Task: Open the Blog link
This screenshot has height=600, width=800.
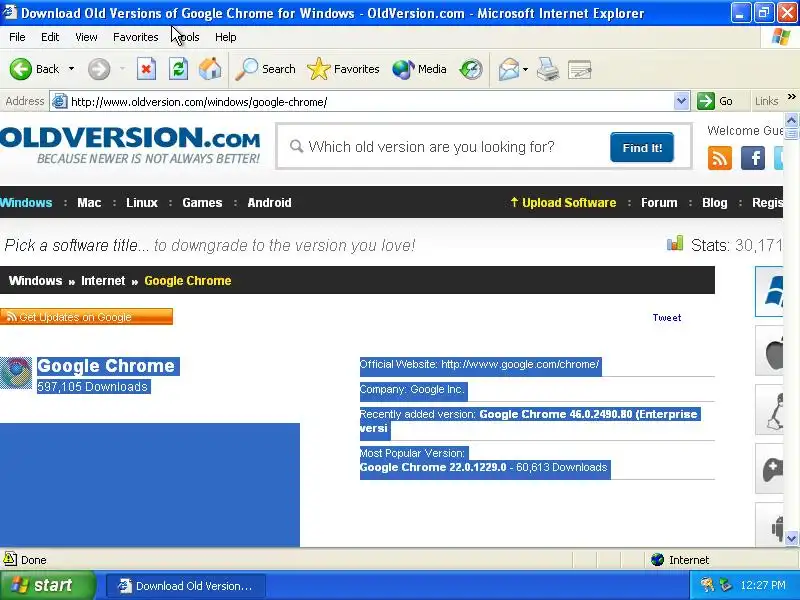Action: pyautogui.click(x=715, y=203)
